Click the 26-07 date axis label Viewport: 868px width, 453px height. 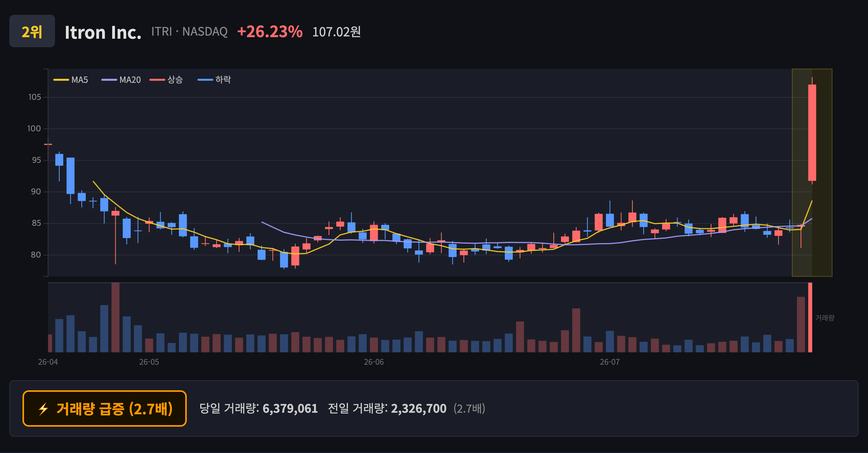(610, 362)
